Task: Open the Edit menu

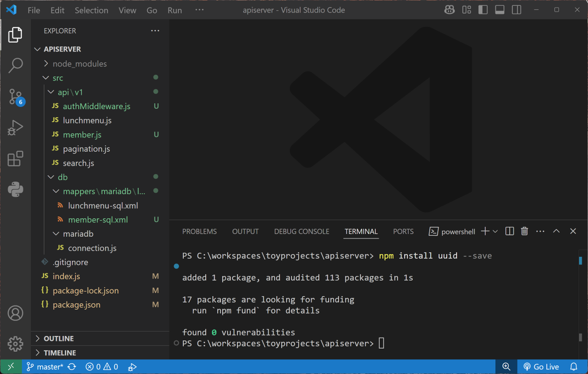Action: (57, 10)
